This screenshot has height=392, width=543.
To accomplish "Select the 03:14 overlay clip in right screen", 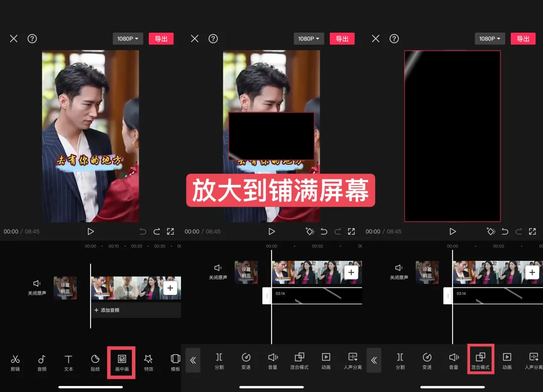I will tap(498, 296).
